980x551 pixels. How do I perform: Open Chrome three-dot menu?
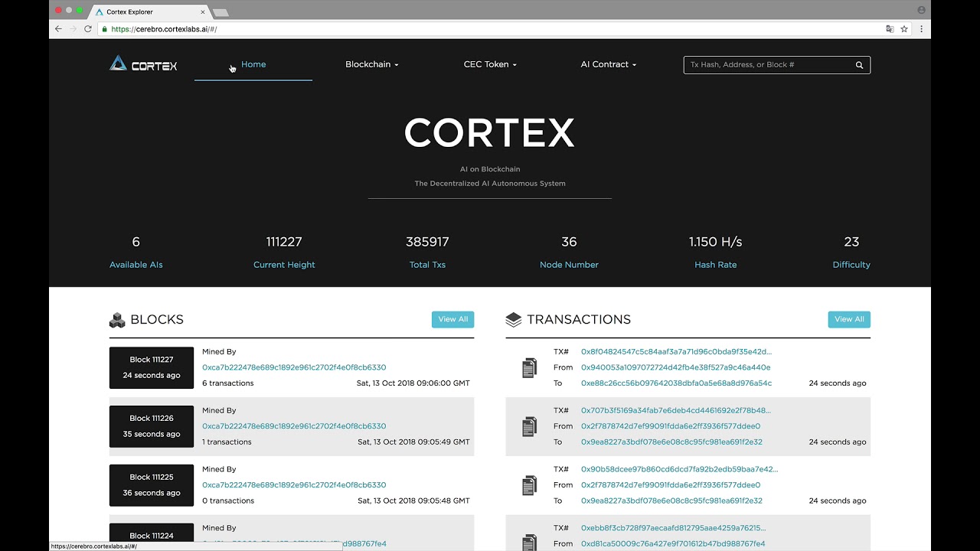pyautogui.click(x=921, y=29)
